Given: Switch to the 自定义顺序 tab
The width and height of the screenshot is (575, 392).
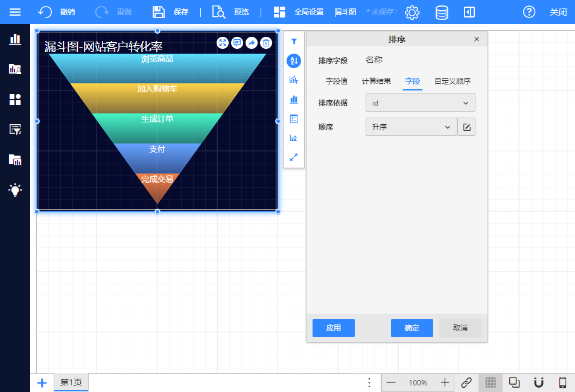Looking at the screenshot, I should [452, 81].
